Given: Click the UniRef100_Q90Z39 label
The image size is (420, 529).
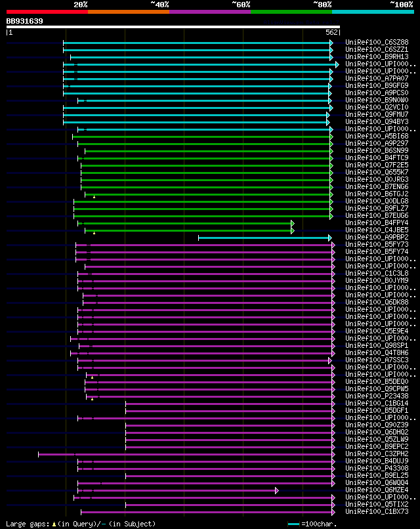Looking at the screenshot, I should pos(377,425).
